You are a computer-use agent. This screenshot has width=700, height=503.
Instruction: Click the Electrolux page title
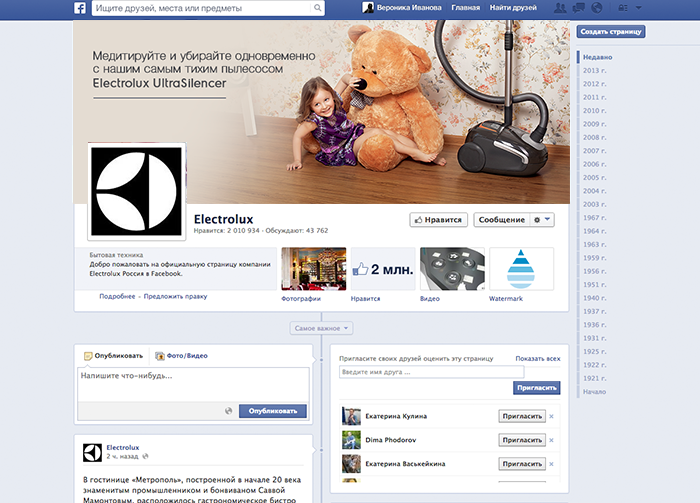(x=224, y=219)
